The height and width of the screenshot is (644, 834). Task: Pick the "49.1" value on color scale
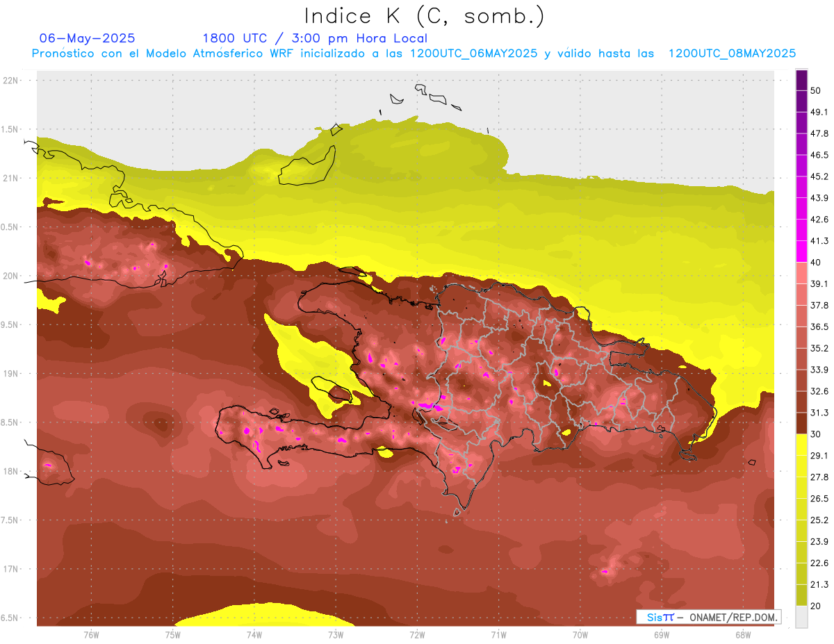[819, 112]
